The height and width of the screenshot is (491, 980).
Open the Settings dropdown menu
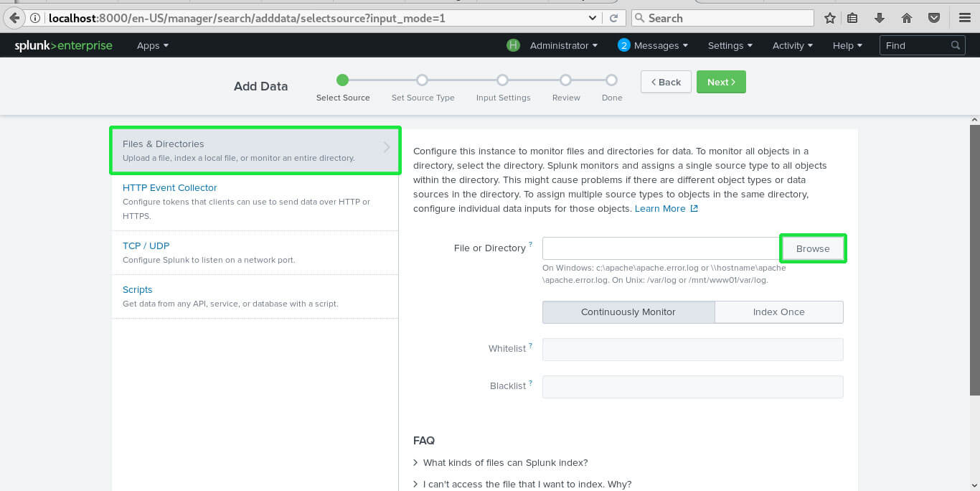[730, 45]
